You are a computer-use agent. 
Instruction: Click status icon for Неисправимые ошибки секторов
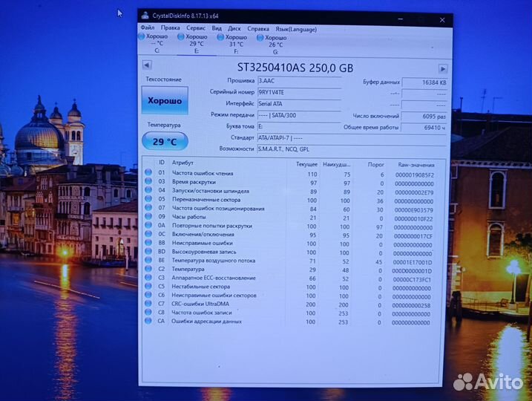148,295
